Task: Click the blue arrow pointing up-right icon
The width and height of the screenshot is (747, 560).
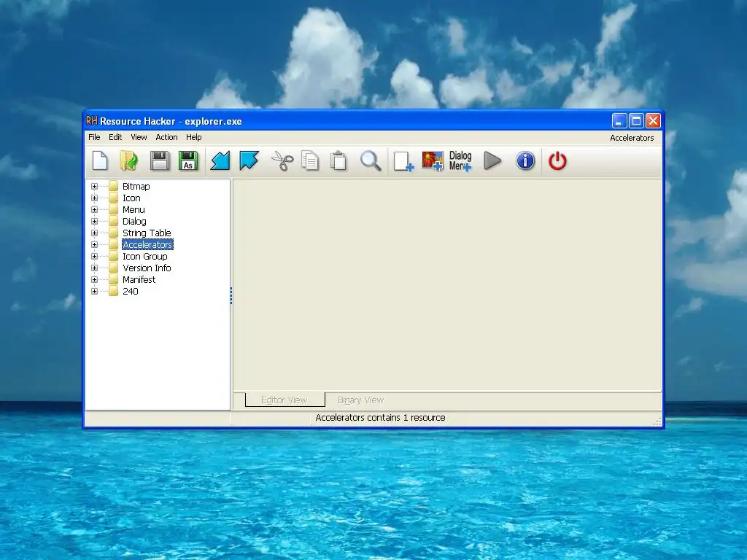Action: coord(249,160)
